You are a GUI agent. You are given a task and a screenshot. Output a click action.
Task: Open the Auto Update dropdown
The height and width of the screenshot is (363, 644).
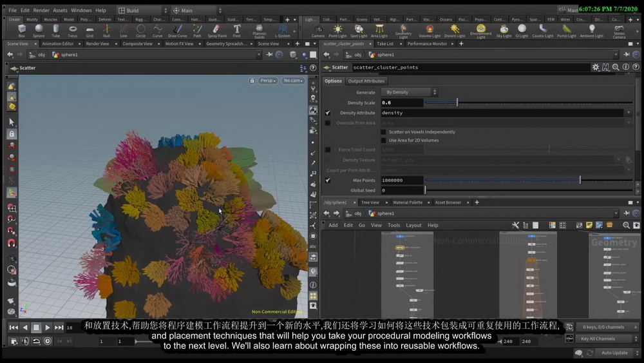click(x=618, y=353)
